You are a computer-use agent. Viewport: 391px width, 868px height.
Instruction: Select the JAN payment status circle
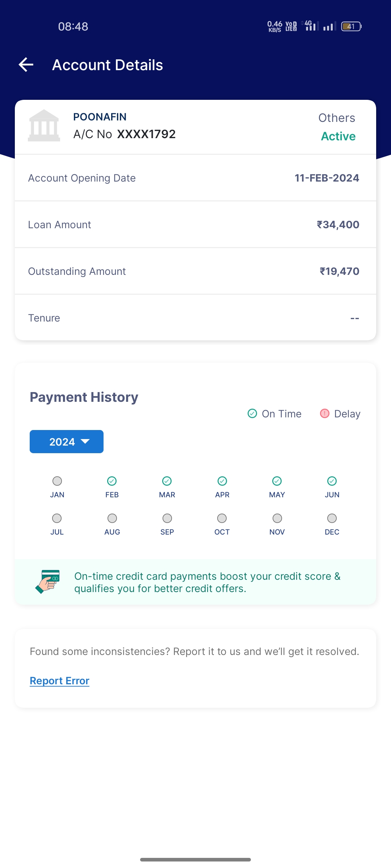pyautogui.click(x=57, y=481)
